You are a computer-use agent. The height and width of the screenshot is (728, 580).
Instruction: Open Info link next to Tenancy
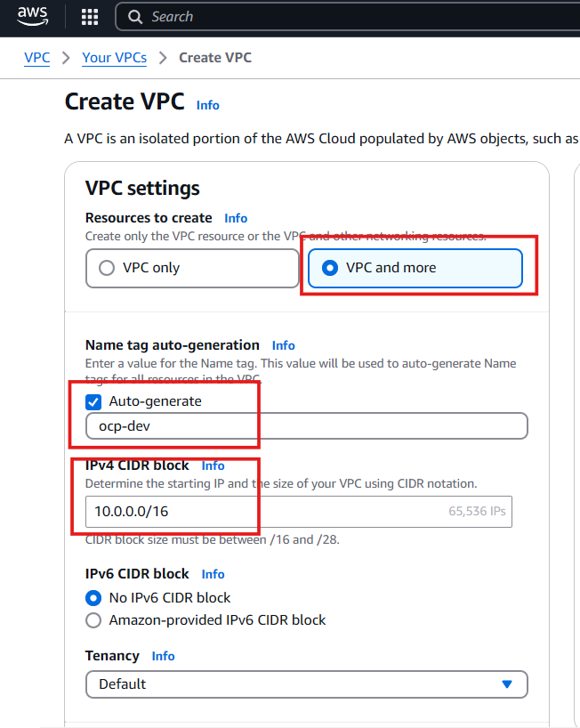(x=163, y=656)
